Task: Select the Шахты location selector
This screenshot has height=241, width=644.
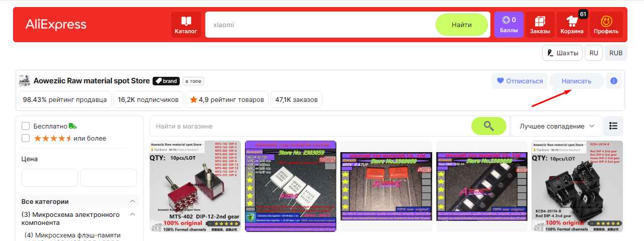Action: pos(562,53)
